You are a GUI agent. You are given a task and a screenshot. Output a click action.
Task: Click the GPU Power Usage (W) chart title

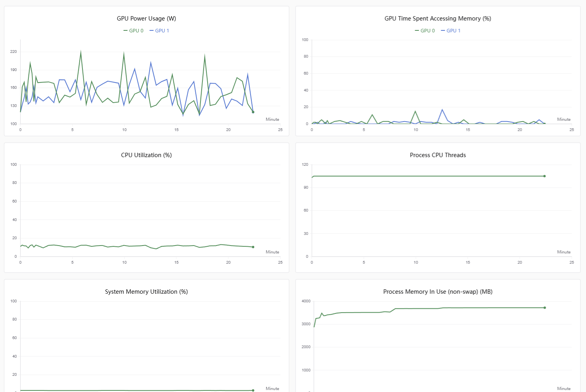146,19
